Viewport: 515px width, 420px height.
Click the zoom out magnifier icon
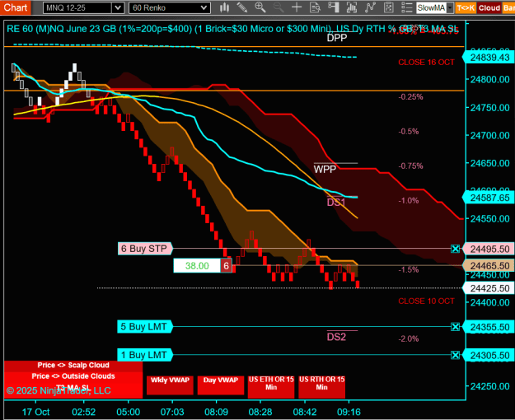point(279,7)
